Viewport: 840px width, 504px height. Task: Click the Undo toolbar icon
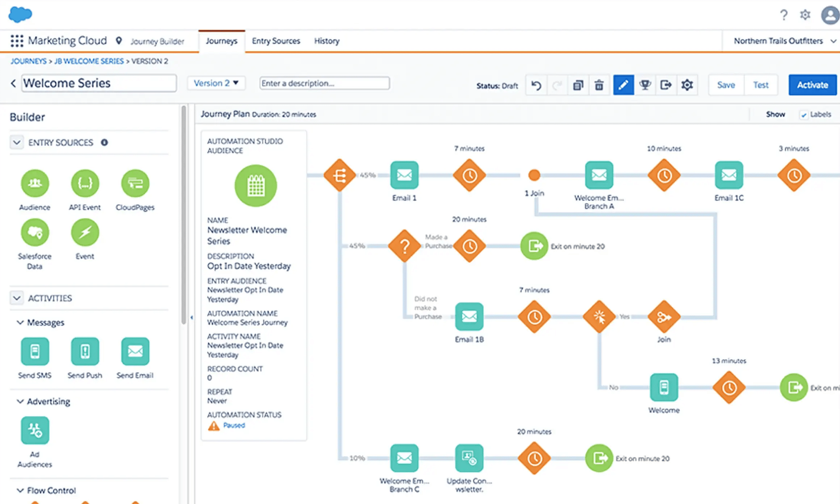[x=536, y=85]
